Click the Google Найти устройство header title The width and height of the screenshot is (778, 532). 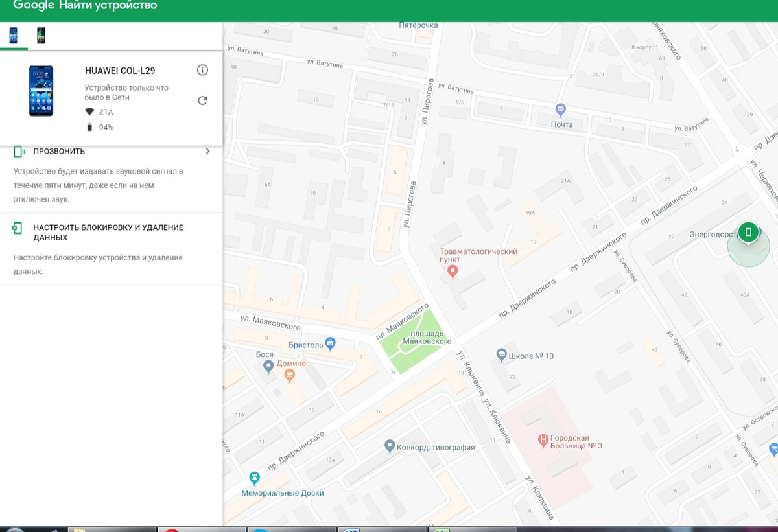[85, 6]
